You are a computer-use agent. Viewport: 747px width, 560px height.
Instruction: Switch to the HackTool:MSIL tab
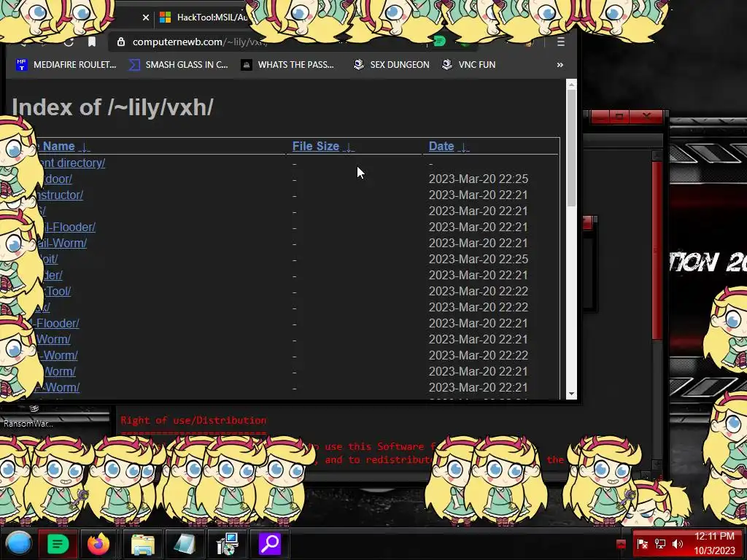(204, 17)
